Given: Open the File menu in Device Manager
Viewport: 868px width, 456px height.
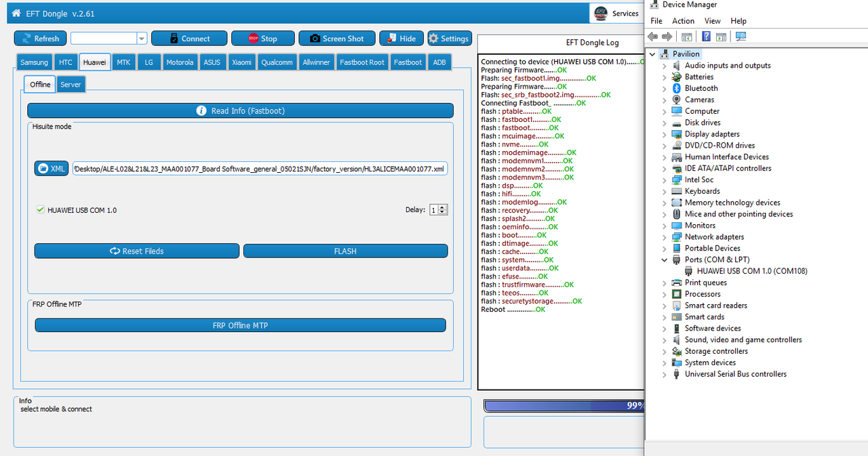Looking at the screenshot, I should [656, 21].
